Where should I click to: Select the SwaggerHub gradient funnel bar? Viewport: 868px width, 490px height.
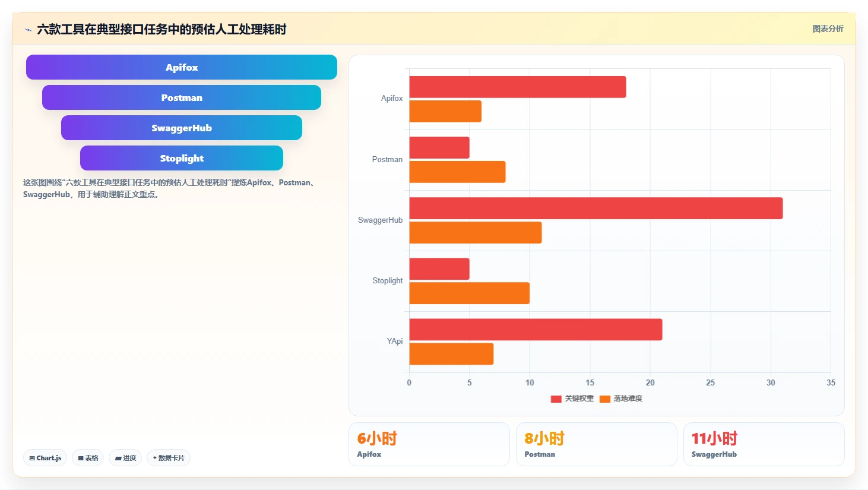tap(182, 128)
